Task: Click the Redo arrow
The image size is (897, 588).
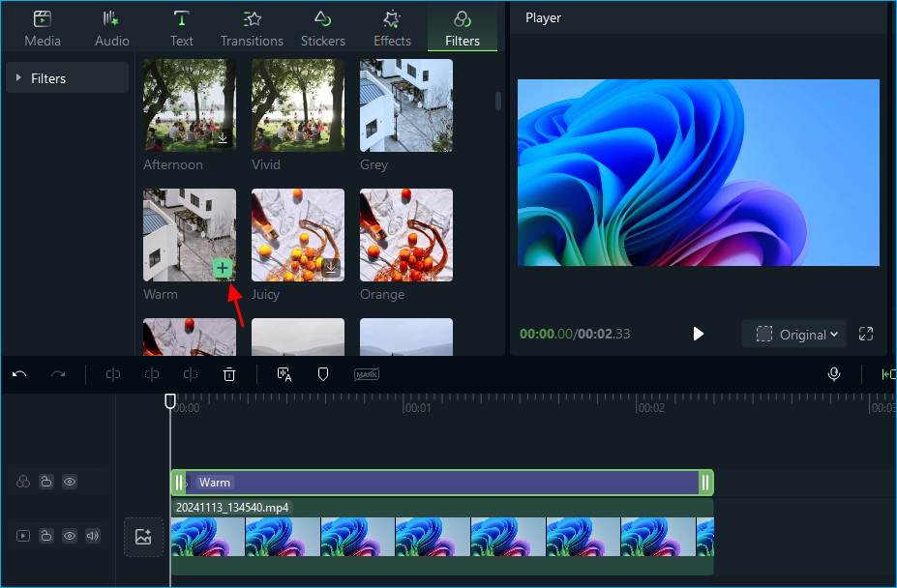Action: [58, 374]
